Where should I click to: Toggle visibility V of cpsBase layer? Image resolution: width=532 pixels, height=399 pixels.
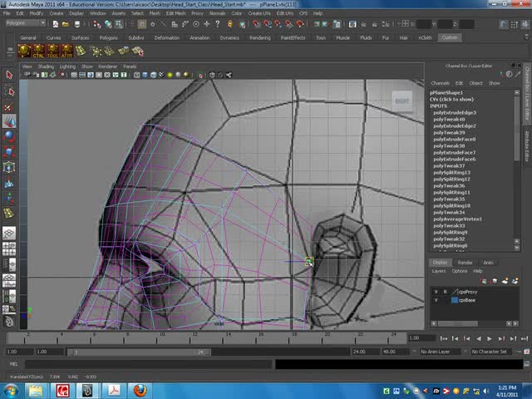point(436,300)
